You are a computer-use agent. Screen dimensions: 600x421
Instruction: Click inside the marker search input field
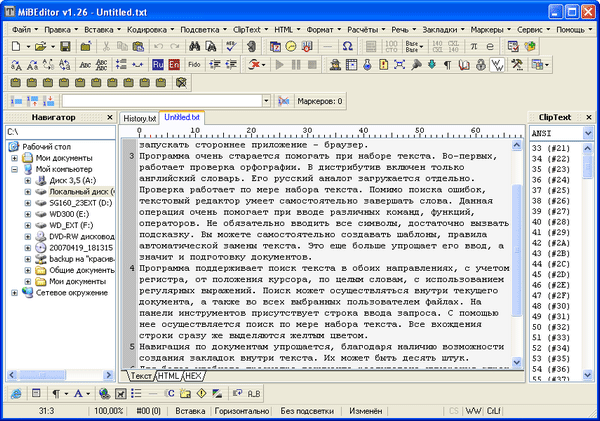[162, 101]
